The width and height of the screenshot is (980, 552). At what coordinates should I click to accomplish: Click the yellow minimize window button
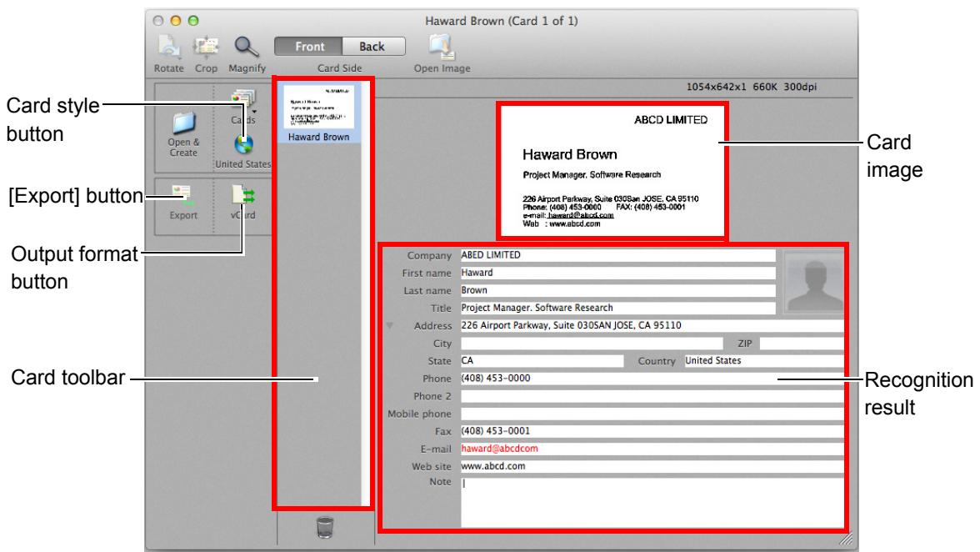coord(176,21)
